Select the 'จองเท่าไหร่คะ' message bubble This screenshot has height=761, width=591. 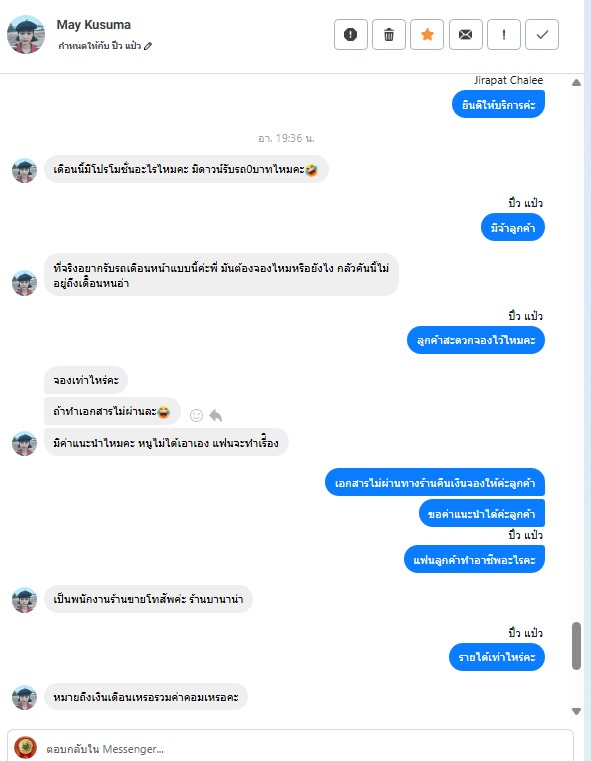click(86, 380)
